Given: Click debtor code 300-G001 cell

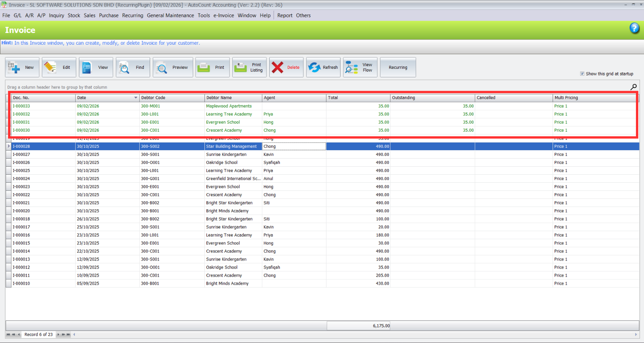Looking at the screenshot, I should tap(172, 178).
